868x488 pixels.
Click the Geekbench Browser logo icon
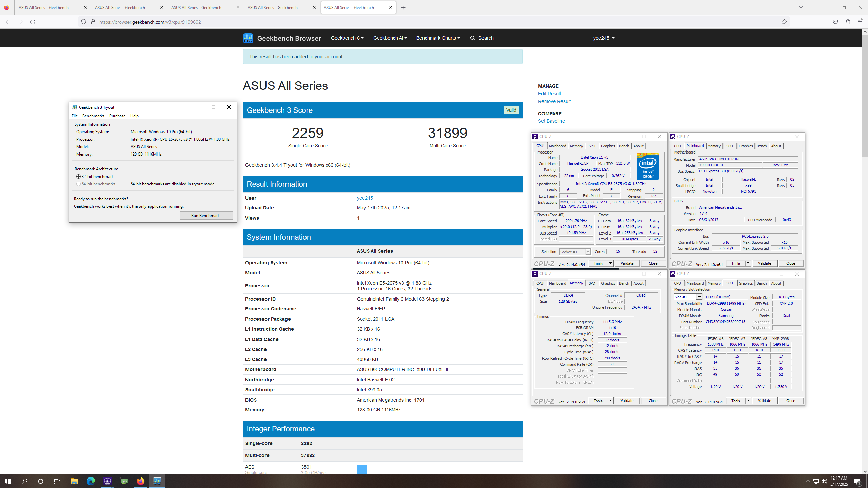(x=248, y=38)
